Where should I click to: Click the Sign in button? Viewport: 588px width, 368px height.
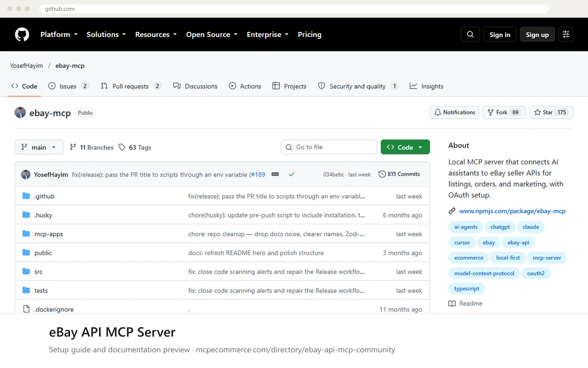[x=500, y=34]
